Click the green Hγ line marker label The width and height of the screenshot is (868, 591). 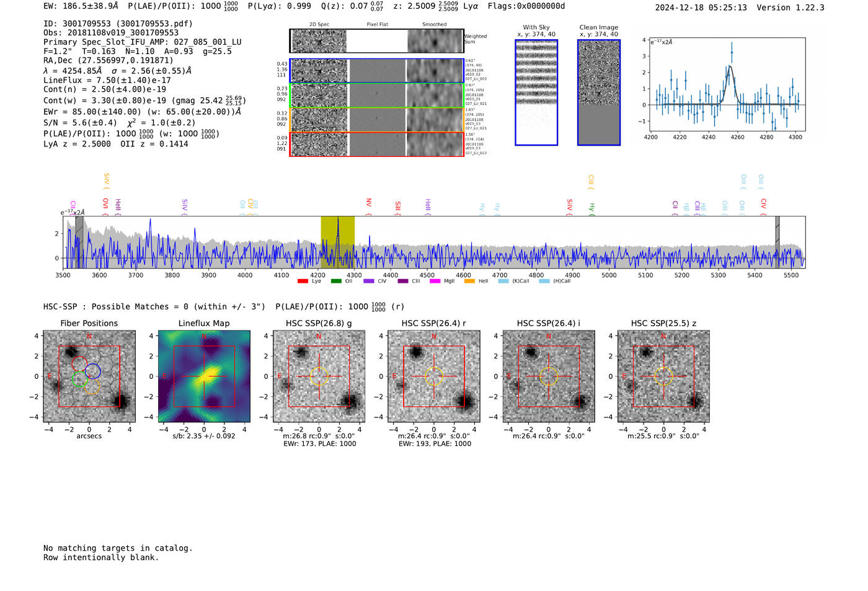(x=592, y=209)
